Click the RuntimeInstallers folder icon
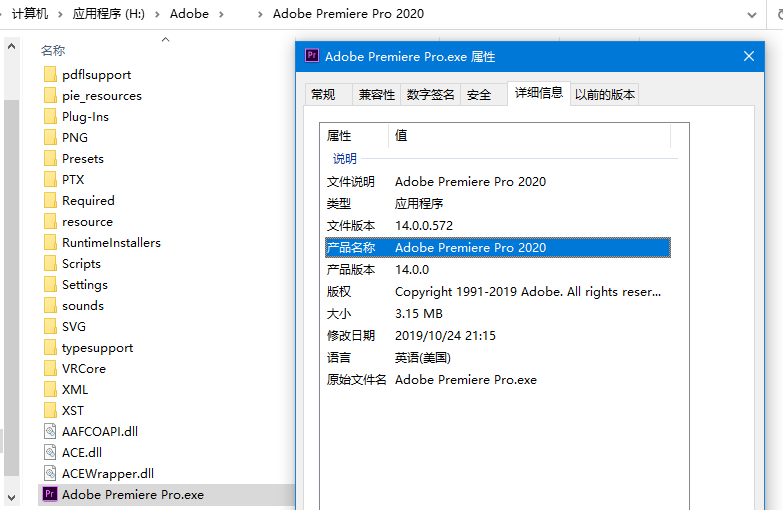This screenshot has width=783, height=510. pyautogui.click(x=50, y=243)
